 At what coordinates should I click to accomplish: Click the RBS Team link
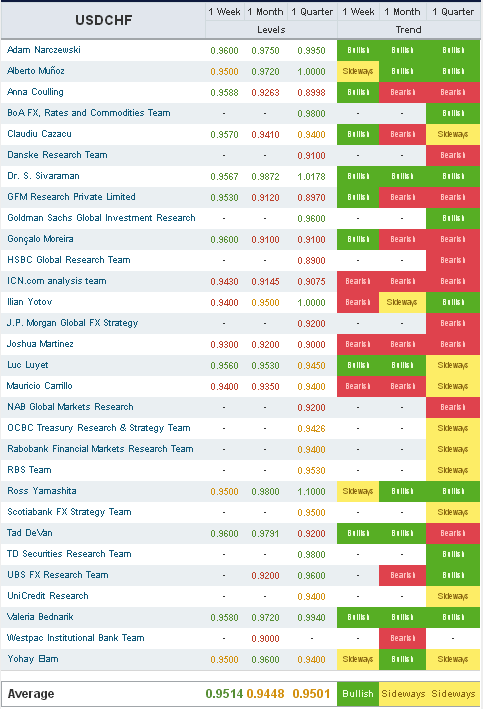pyautogui.click(x=29, y=470)
